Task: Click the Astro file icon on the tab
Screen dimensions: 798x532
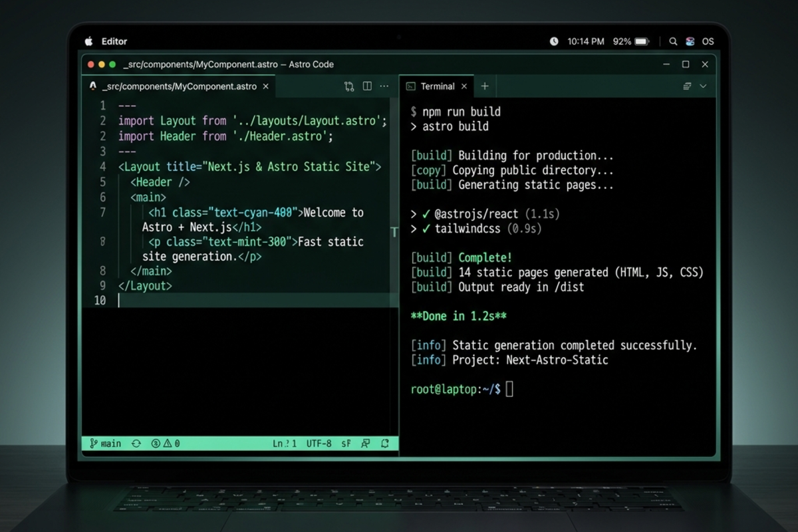Action: [92, 86]
